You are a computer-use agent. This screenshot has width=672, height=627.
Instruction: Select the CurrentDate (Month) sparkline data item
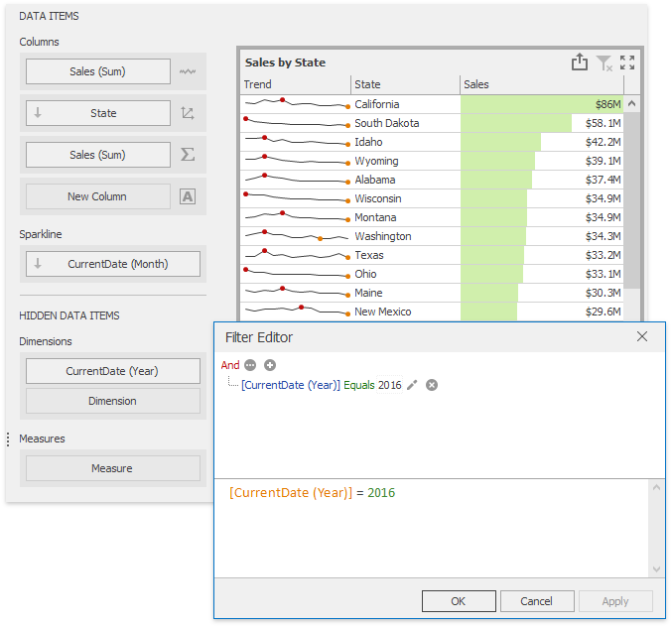click(x=112, y=264)
